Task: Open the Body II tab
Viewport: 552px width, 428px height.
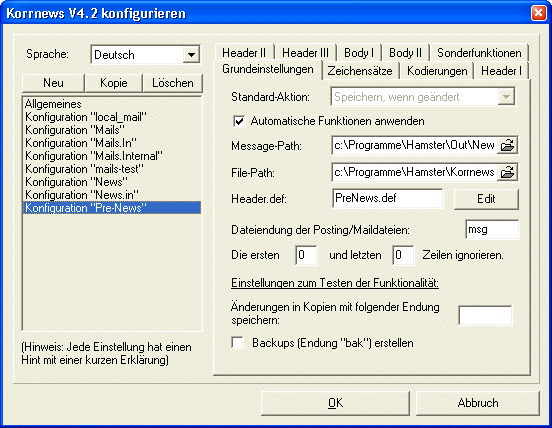Action: coord(405,53)
